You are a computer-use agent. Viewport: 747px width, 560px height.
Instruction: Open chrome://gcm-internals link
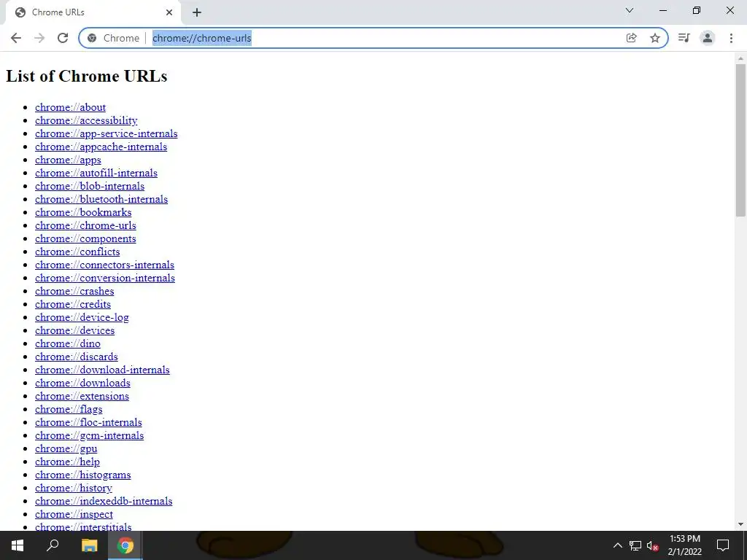[x=90, y=435]
